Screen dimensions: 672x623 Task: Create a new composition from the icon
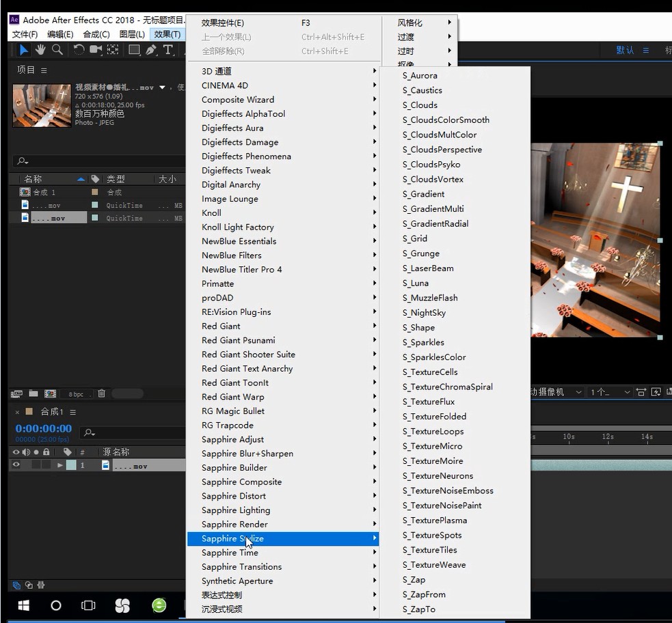[x=50, y=393]
